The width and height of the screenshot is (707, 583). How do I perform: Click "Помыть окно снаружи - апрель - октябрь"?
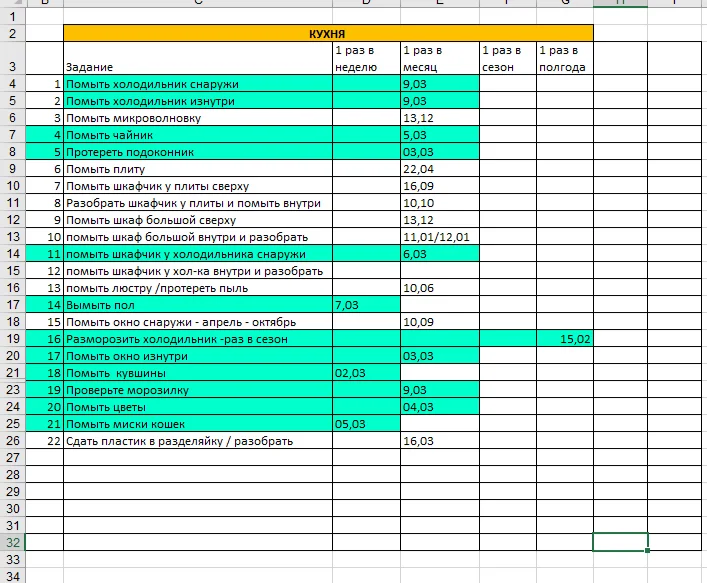point(198,322)
